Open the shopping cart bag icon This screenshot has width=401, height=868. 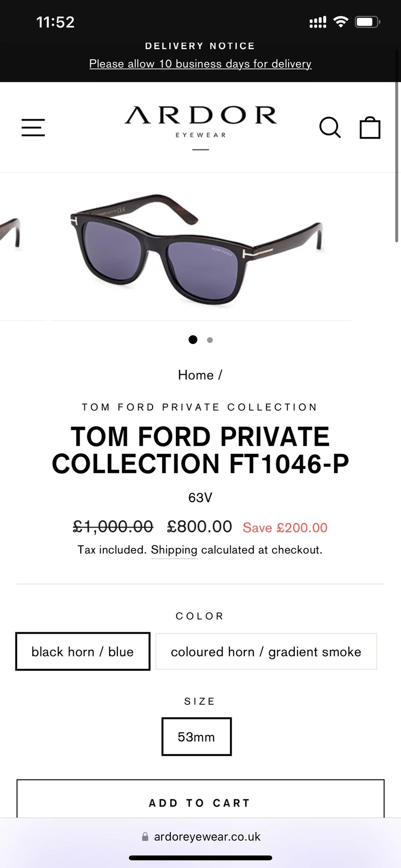[370, 127]
